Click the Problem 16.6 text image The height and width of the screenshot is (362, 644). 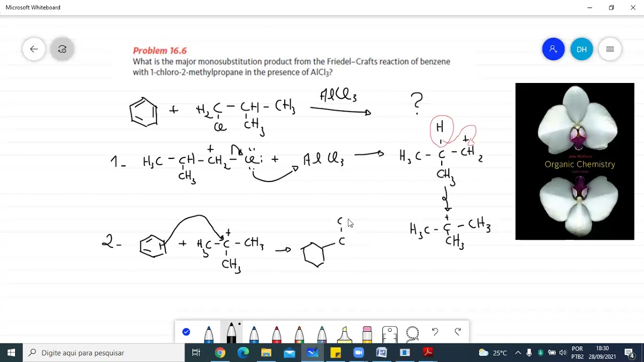click(291, 61)
